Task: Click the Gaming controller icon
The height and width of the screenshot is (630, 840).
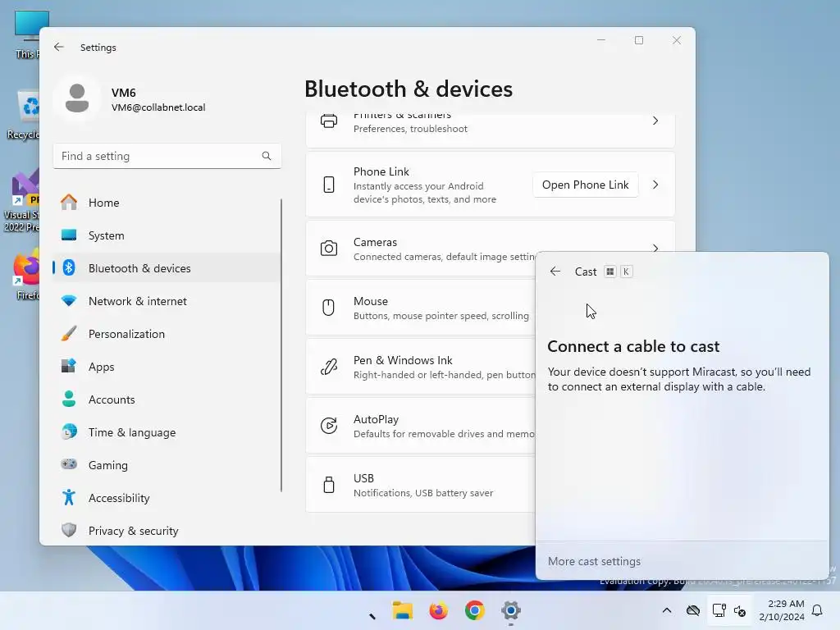Action: (x=69, y=464)
